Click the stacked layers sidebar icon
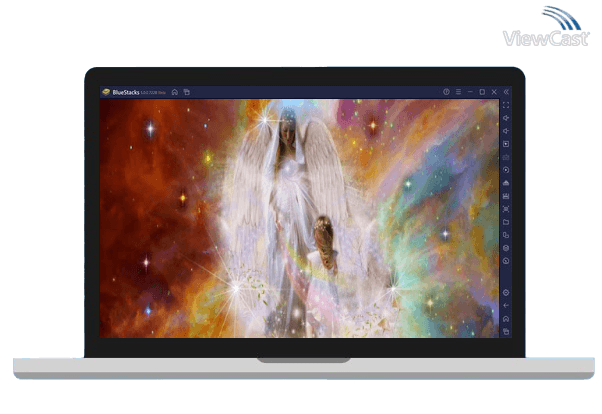 pos(506,248)
